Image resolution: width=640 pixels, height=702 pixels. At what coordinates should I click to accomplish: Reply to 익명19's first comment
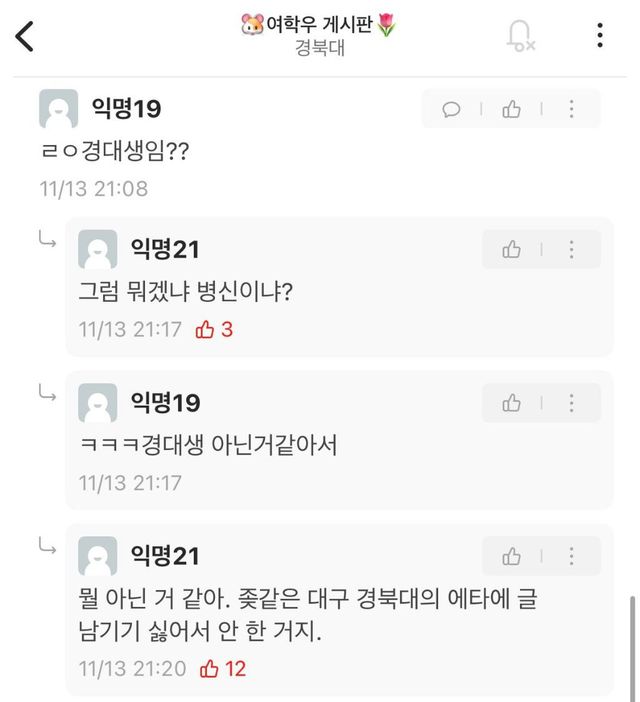(x=452, y=109)
